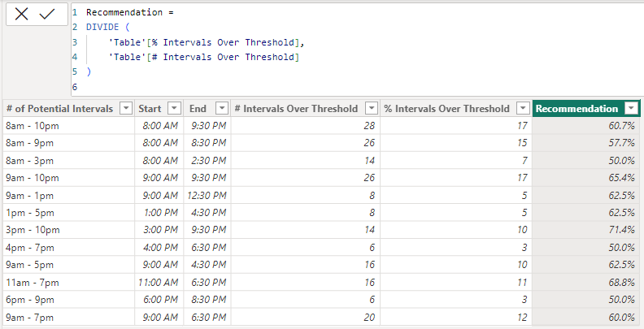Click the 1:00 PM Start cell
Image resolution: width=644 pixels, height=329 pixels.
pos(160,213)
